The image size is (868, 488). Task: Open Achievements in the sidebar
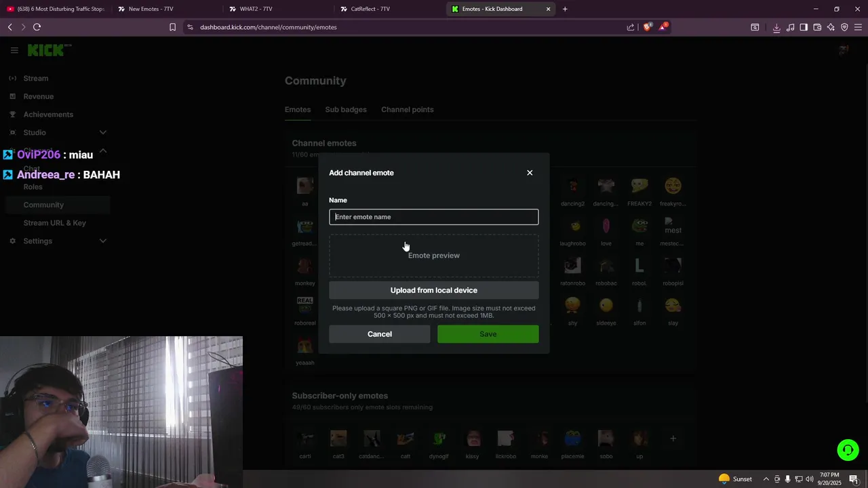(48, 115)
